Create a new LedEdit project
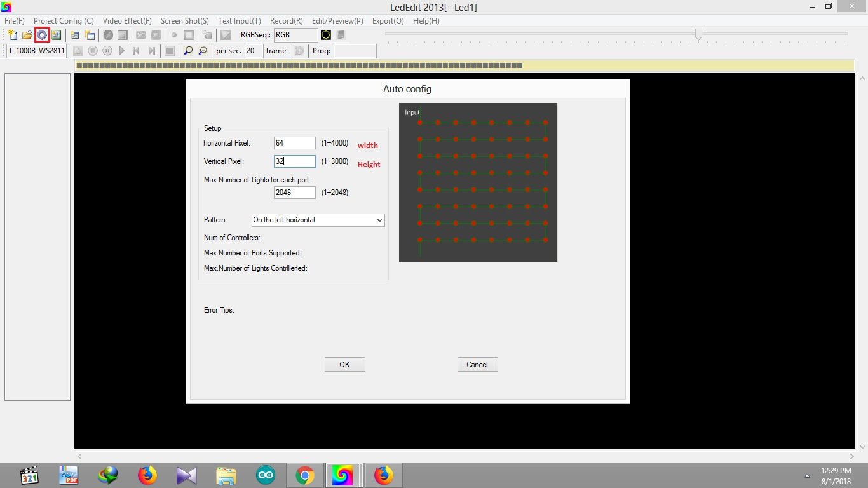Screen dimensions: 868x488 click(x=13, y=35)
